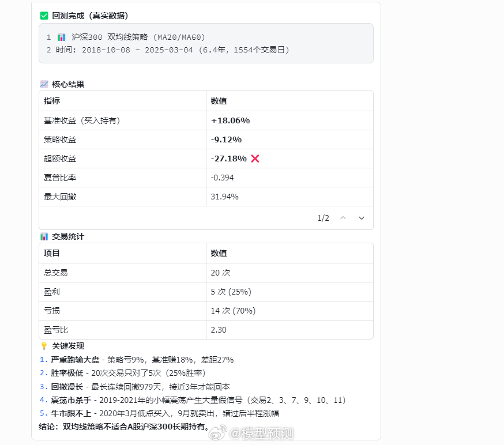Click the 1/2 page indicator
This screenshot has width=504, height=445.
click(x=324, y=218)
